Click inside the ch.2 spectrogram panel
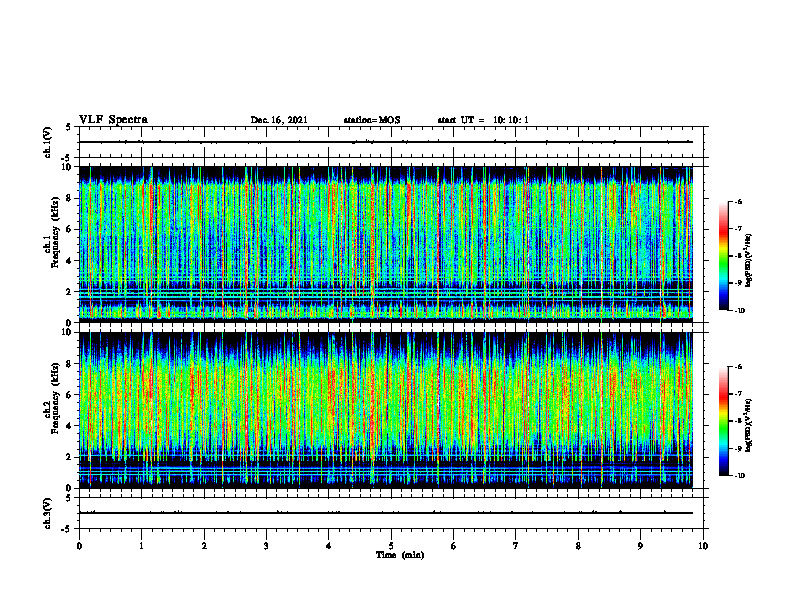The width and height of the screenshot is (792, 612). tap(386, 410)
